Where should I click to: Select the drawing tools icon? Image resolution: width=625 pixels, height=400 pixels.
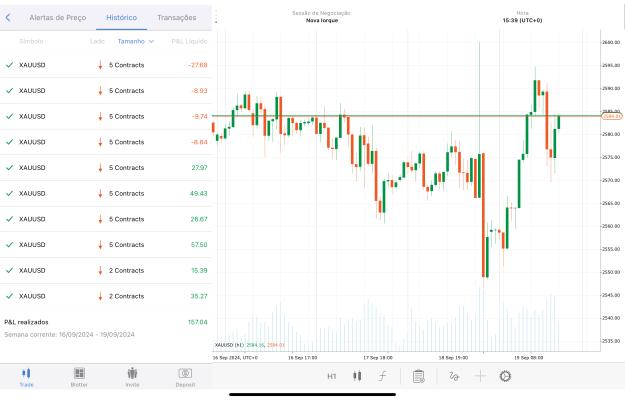(454, 376)
